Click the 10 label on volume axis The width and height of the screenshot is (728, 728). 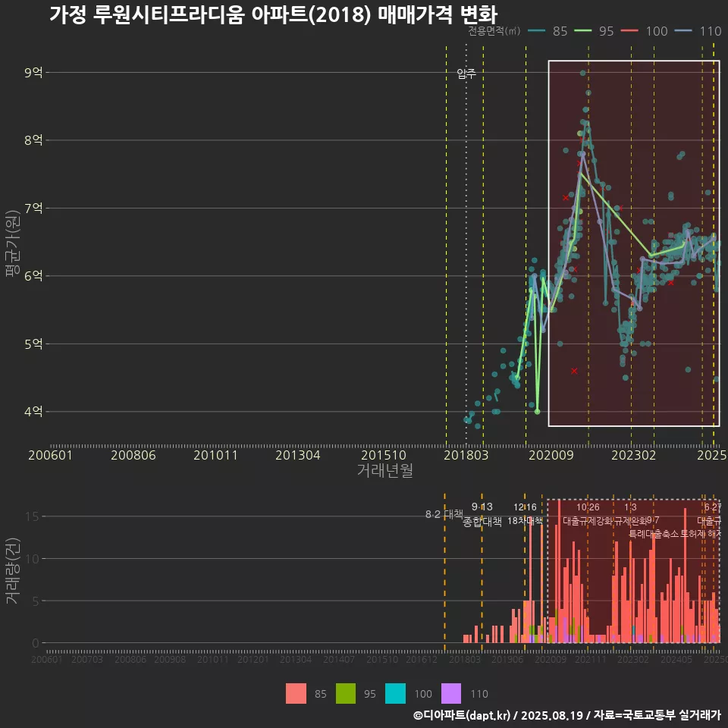[32, 559]
